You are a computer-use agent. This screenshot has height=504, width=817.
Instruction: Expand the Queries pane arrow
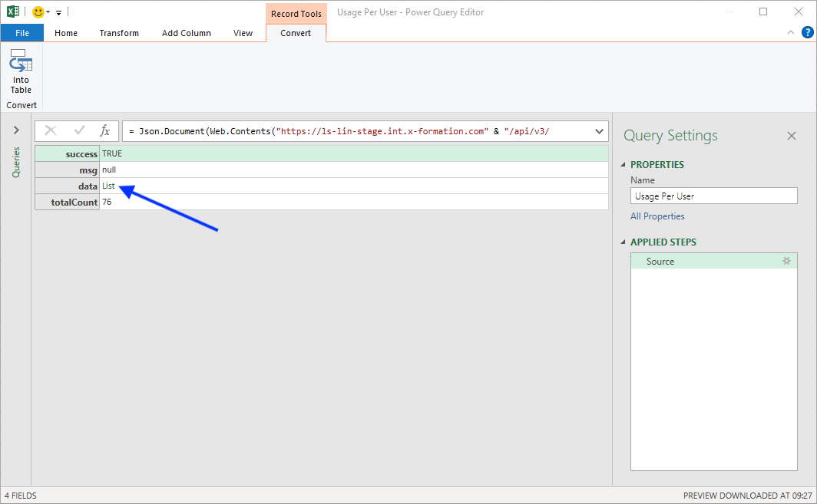tap(16, 130)
